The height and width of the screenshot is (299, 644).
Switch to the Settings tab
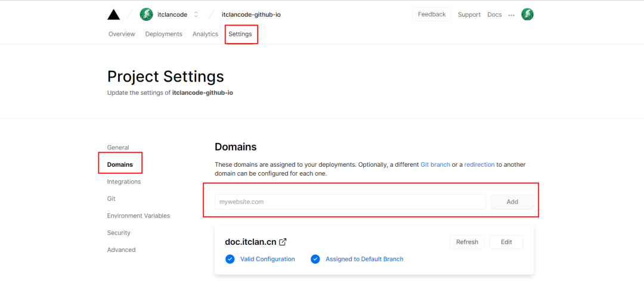point(240,34)
